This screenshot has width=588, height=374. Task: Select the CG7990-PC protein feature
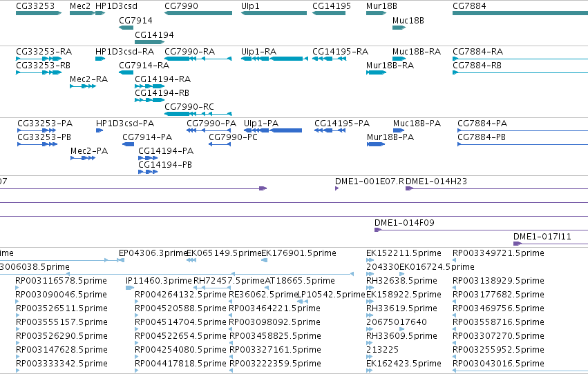click(220, 144)
